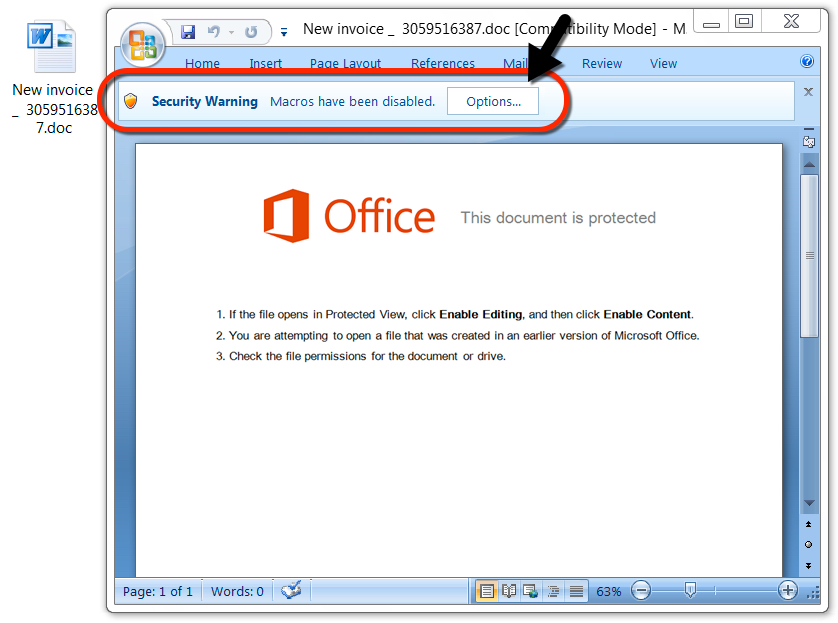This screenshot has height=623, width=838.
Task: Switch to the Home ribbon tab
Action: [x=203, y=64]
